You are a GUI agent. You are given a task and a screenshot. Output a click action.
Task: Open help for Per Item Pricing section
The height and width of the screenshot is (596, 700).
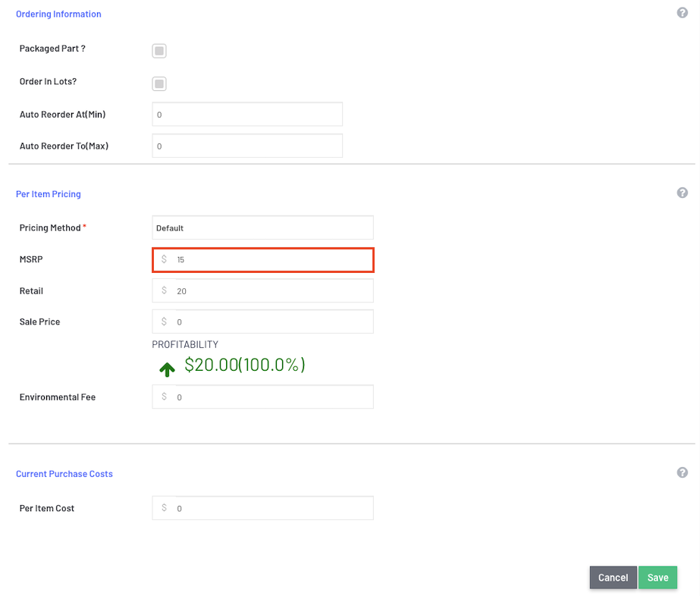[682, 193]
